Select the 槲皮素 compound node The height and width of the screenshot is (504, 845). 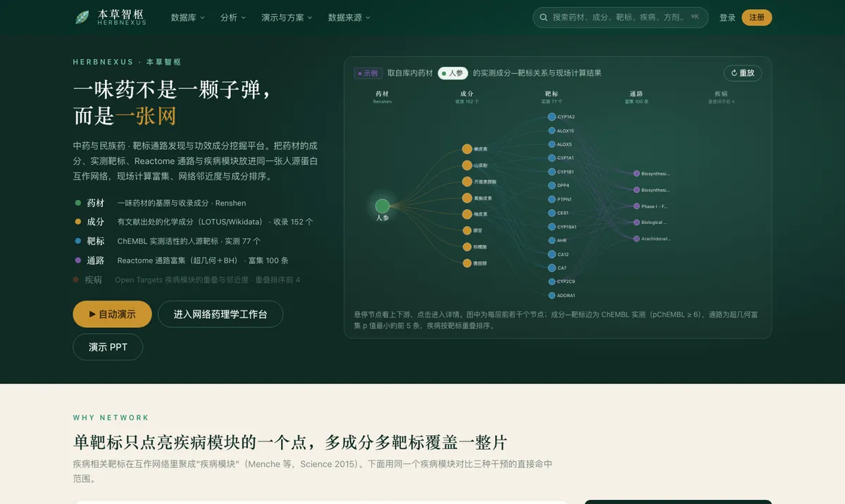[467, 149]
